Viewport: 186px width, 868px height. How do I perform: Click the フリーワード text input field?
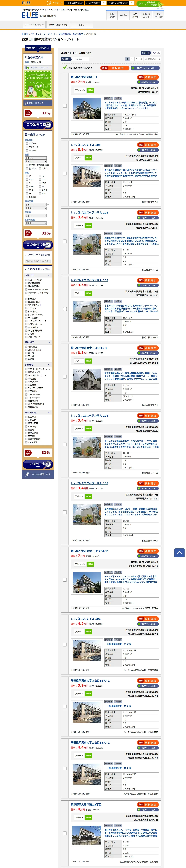tap(38, 261)
